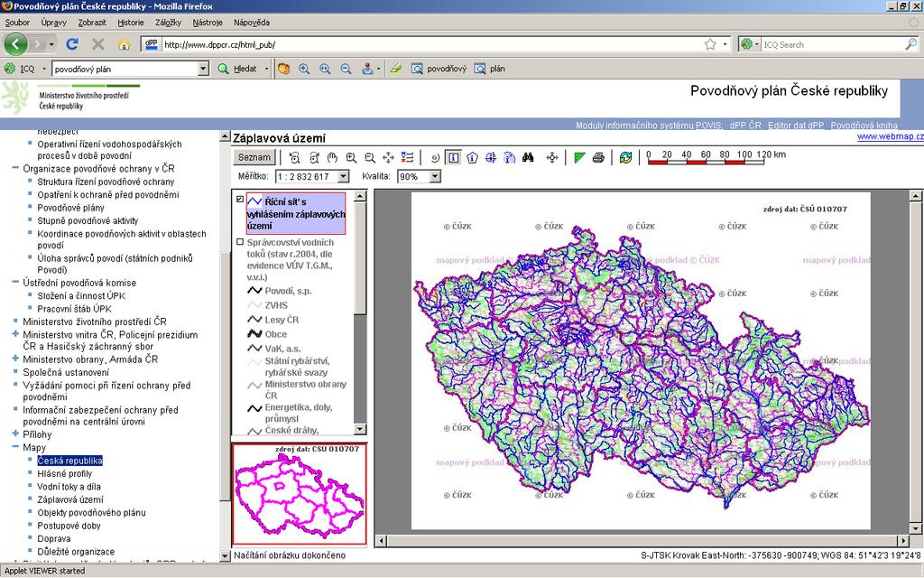The height and width of the screenshot is (578, 924).
Task: Open the Editor dat dPP link
Action: pos(796,126)
